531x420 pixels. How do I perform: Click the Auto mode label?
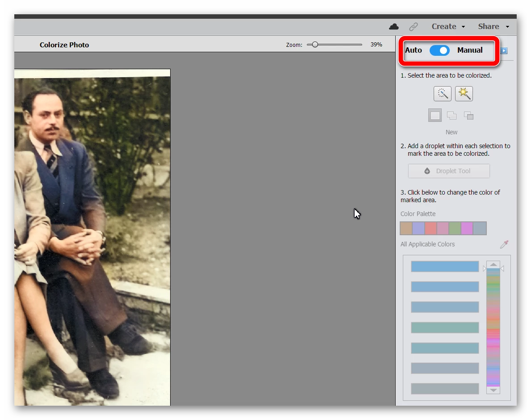[414, 50]
